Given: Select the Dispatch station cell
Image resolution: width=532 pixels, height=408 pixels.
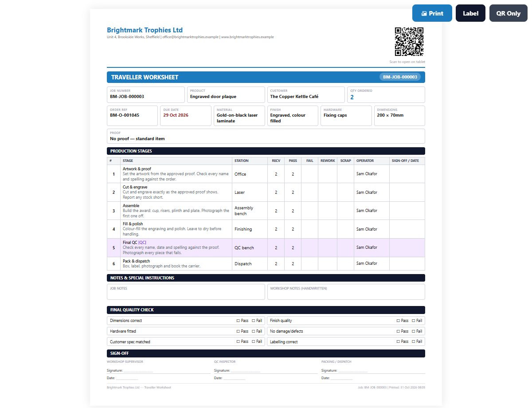Looking at the screenshot, I should coord(250,263).
